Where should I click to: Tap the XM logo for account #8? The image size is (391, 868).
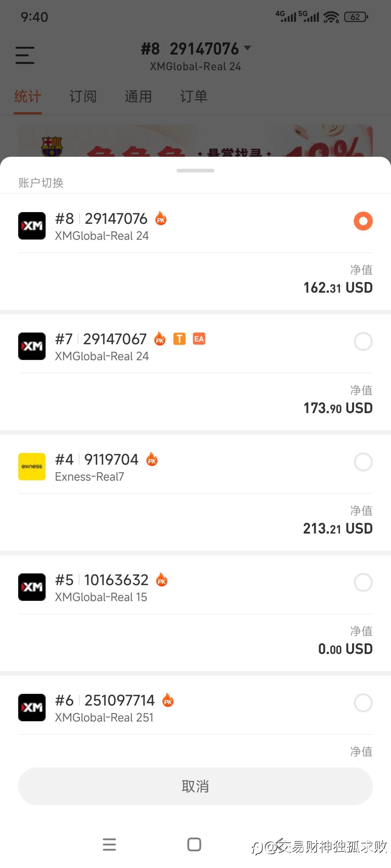tap(32, 226)
